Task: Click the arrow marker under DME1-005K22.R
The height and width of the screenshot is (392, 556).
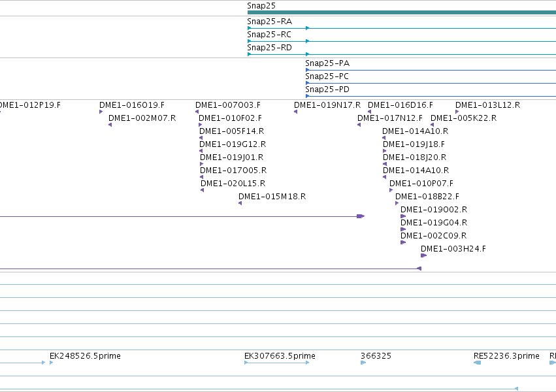Action: [433, 125]
